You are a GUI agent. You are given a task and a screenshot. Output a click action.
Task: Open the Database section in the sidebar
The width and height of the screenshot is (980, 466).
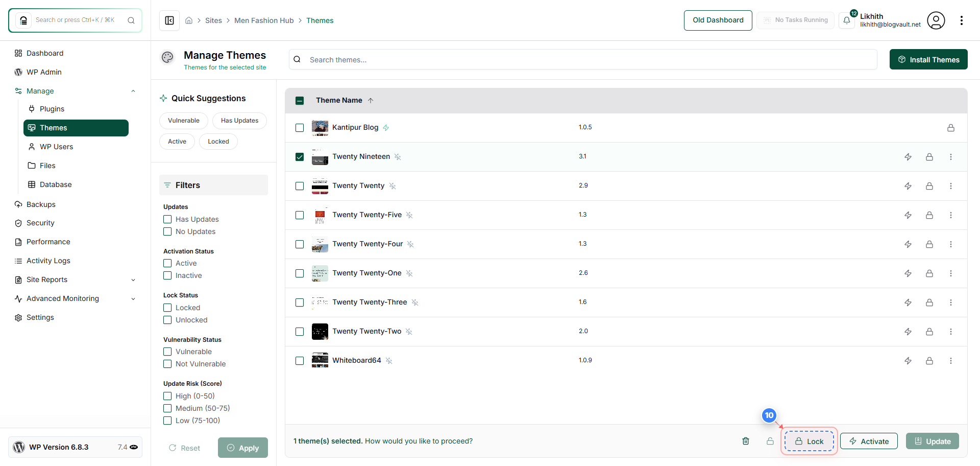click(55, 184)
